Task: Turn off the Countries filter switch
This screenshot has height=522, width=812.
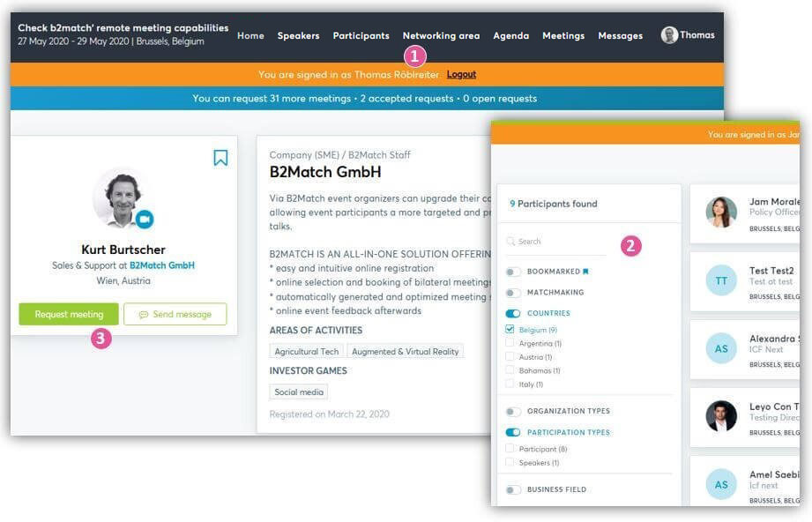Action: click(512, 313)
